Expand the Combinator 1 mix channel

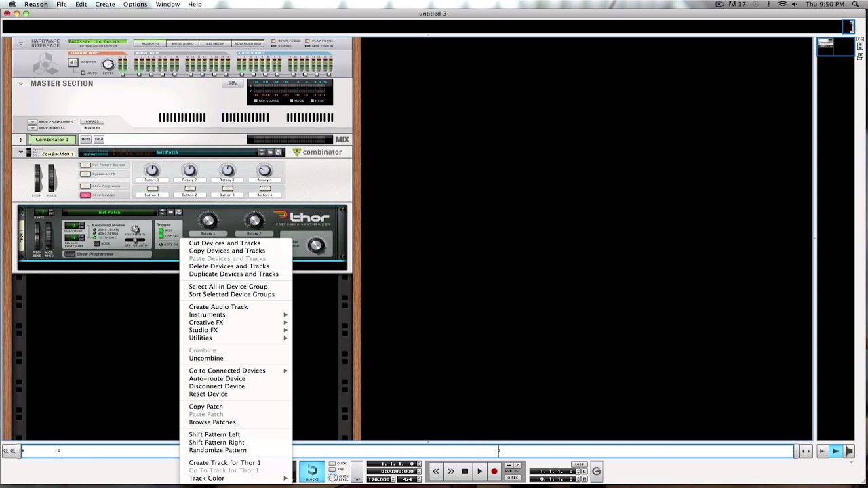[x=21, y=140]
